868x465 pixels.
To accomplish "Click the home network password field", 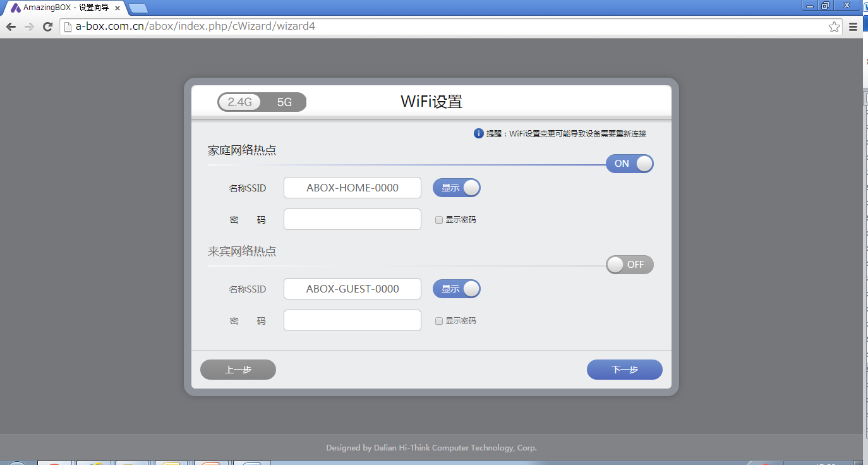I will click(352, 219).
